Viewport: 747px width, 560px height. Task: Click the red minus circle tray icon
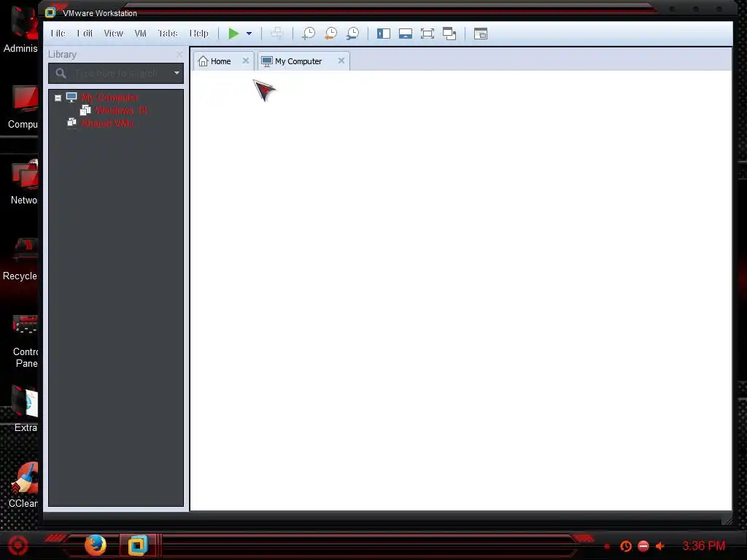tap(643, 546)
